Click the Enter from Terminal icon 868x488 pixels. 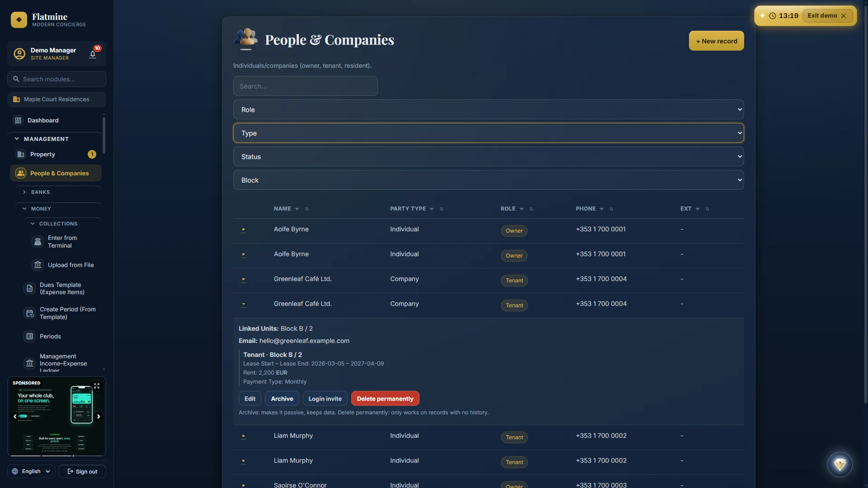pyautogui.click(x=38, y=242)
